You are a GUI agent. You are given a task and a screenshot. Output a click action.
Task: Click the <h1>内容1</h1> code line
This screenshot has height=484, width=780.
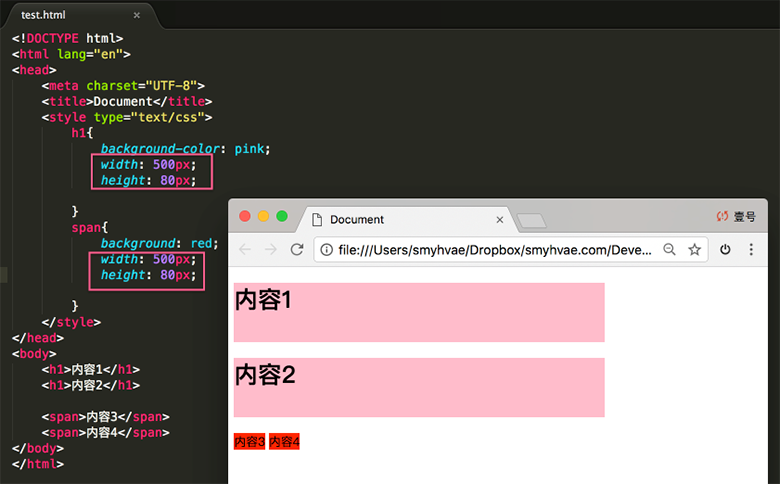coord(91,370)
